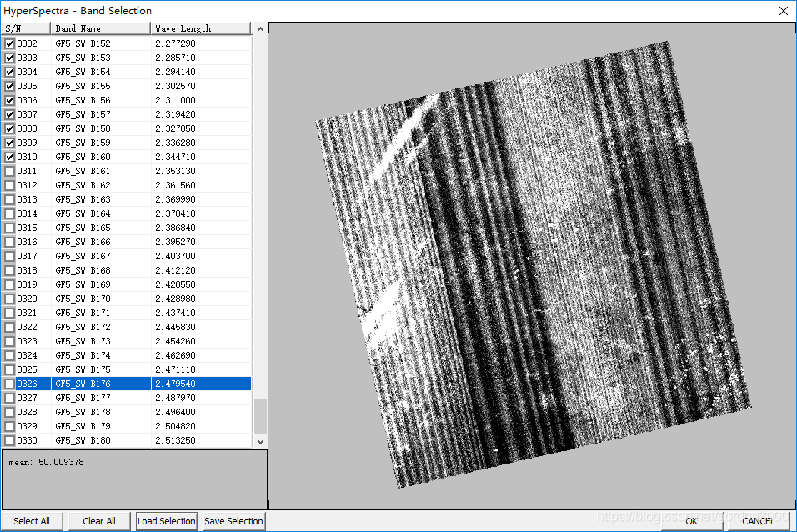Uncheck the checkbox for band 0302
This screenshot has height=532, width=797.
pyautogui.click(x=9, y=43)
